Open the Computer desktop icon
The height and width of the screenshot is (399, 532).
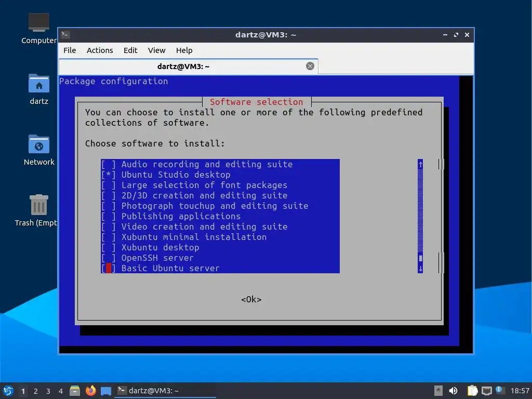click(x=38, y=29)
